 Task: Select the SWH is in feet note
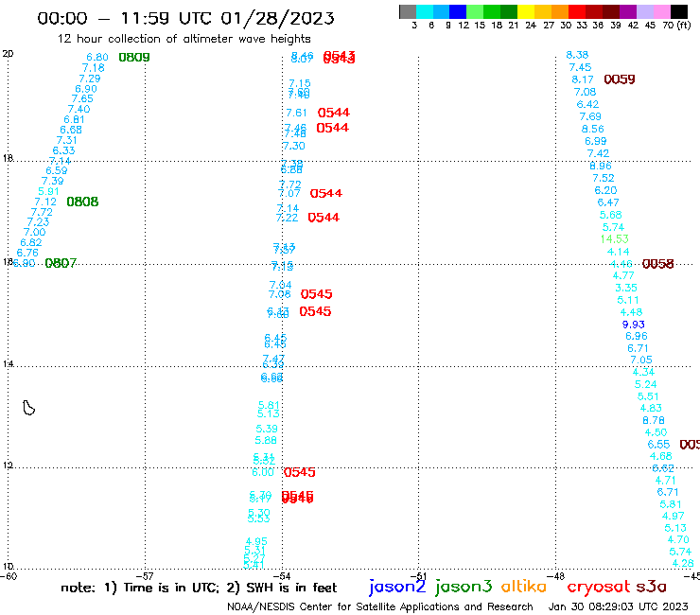click(282, 588)
